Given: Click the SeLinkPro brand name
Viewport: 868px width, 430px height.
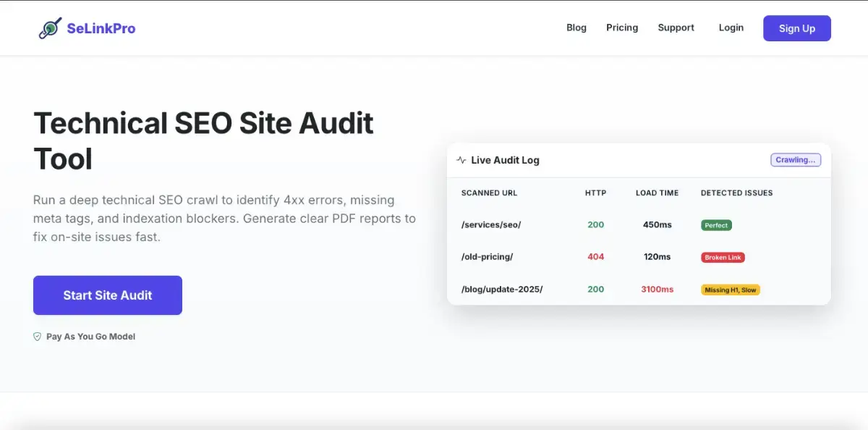Looking at the screenshot, I should (101, 28).
